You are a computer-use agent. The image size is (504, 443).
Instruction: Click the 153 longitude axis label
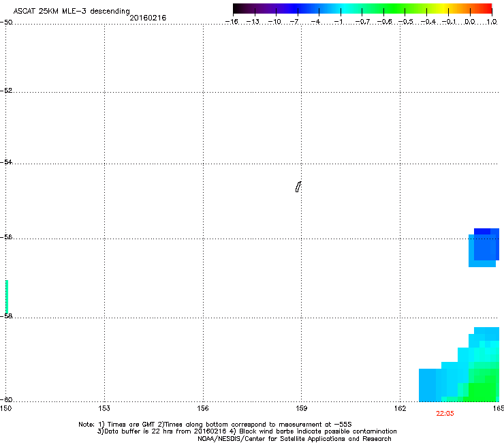pyautogui.click(x=104, y=408)
